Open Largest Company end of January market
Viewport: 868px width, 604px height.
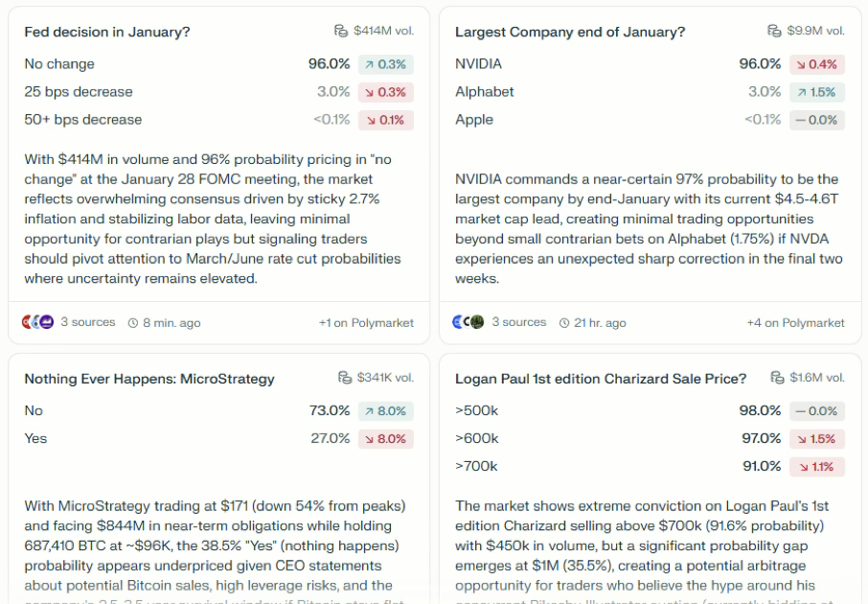[570, 32]
